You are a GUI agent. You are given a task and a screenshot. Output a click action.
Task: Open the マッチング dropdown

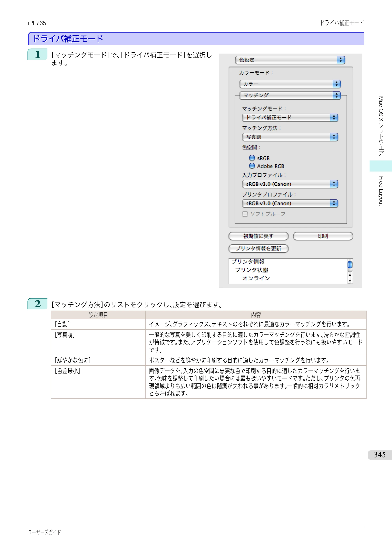tap(290, 95)
